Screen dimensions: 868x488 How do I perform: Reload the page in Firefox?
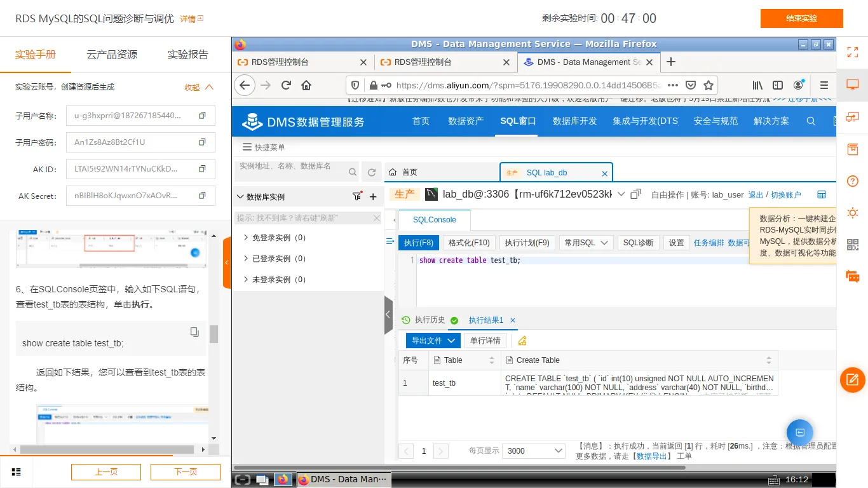pyautogui.click(x=286, y=85)
